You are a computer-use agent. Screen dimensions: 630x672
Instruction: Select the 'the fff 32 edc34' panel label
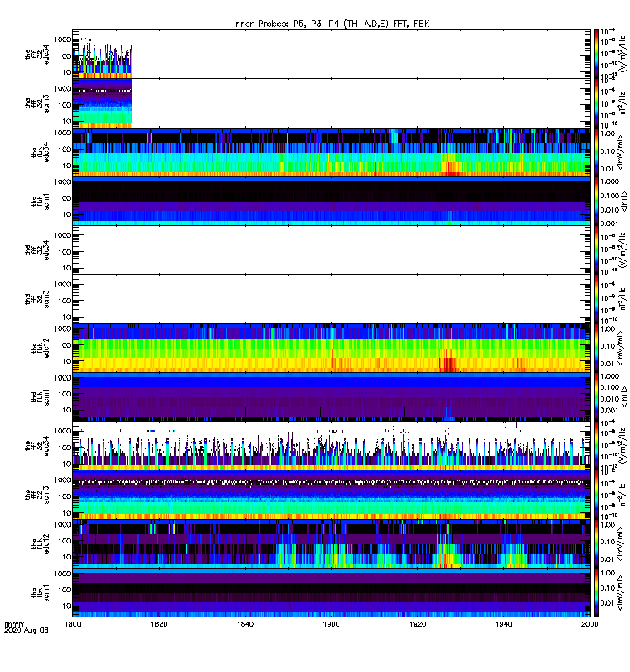click(37, 446)
